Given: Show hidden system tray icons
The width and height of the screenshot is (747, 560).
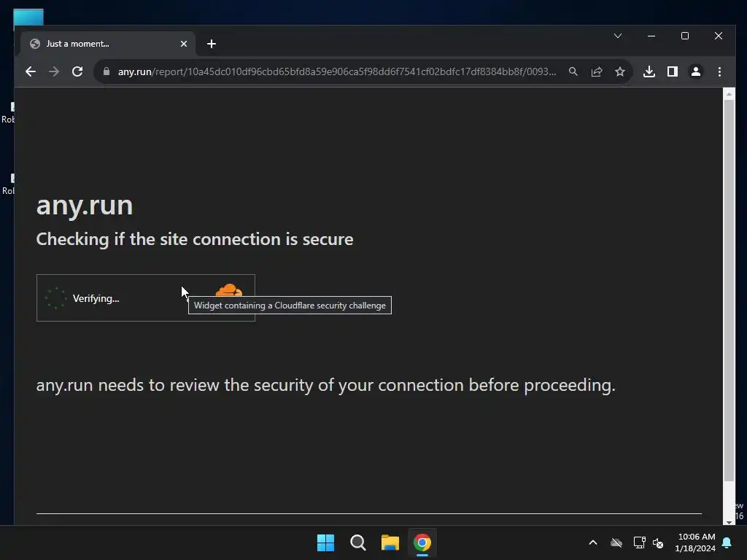Looking at the screenshot, I should point(592,542).
